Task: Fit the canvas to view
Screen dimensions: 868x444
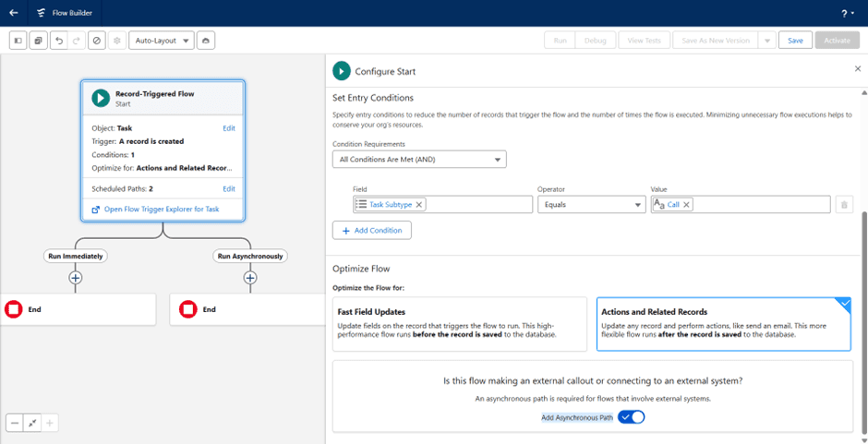Action: 32,423
